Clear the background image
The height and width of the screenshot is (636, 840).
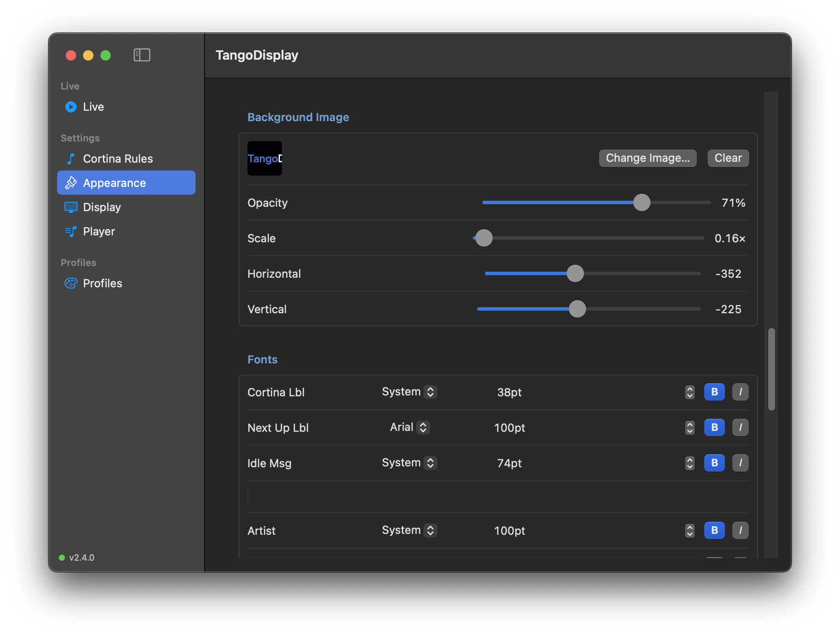coord(728,158)
